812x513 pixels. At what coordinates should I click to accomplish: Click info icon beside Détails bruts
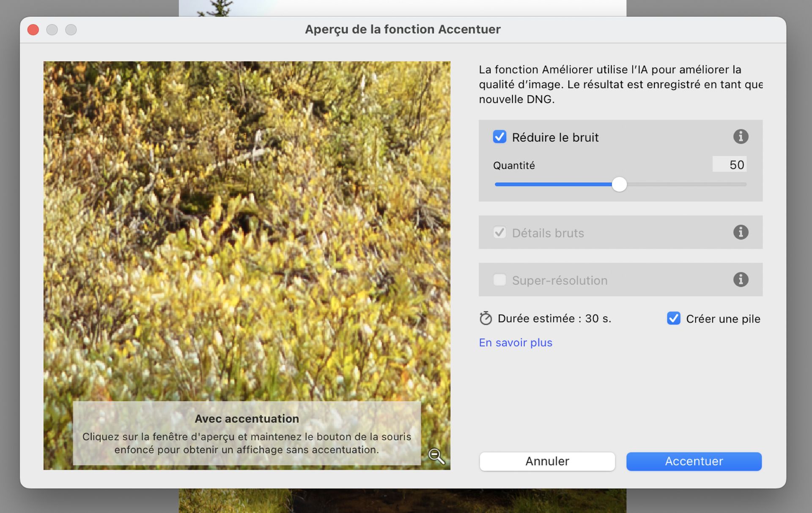(x=740, y=232)
